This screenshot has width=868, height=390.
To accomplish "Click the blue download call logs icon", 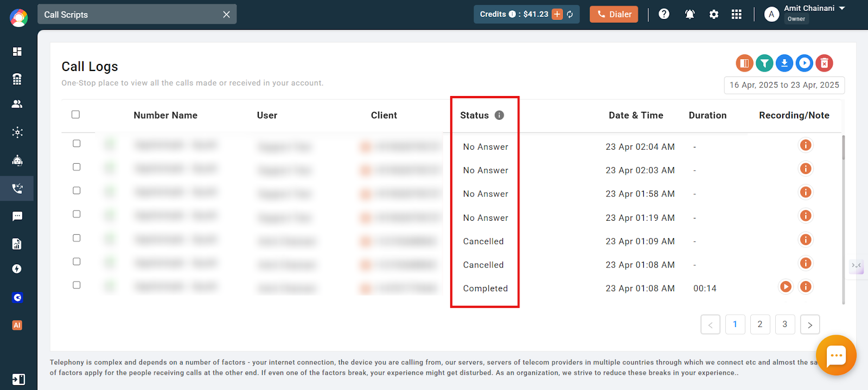I will coord(784,63).
